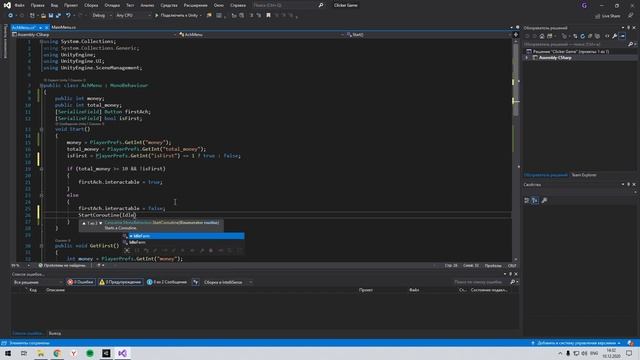The height and width of the screenshot is (360, 640).
Task: Pin the Solution Explorer panel
Action: click(629, 28)
